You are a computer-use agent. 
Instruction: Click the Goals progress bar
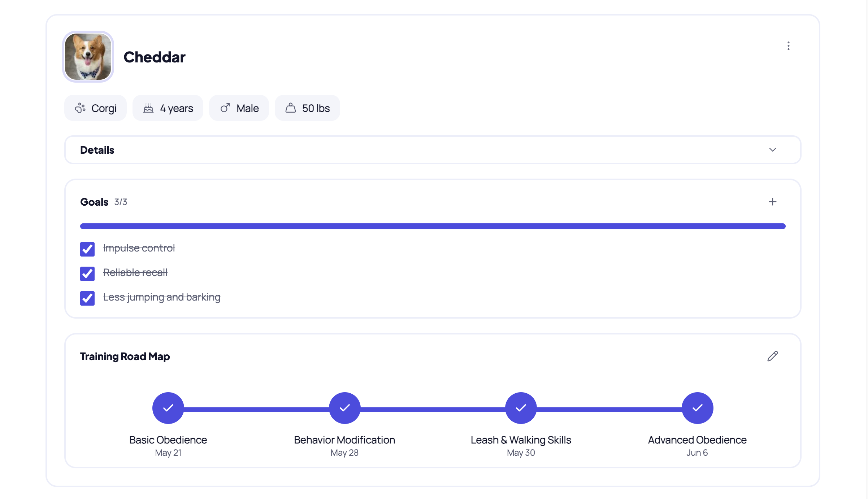(433, 226)
